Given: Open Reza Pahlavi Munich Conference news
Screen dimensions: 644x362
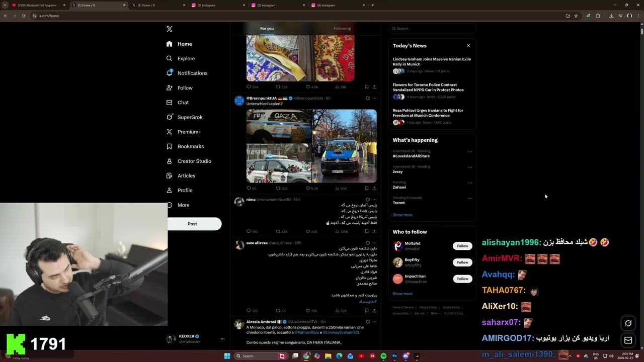Looking at the screenshot, I should pos(432,116).
